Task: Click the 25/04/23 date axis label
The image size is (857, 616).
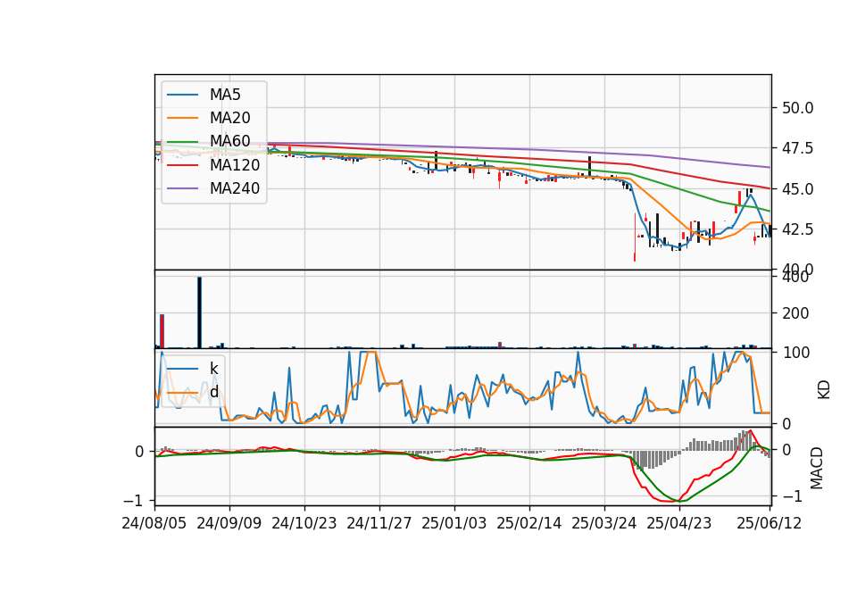Action: point(679,523)
